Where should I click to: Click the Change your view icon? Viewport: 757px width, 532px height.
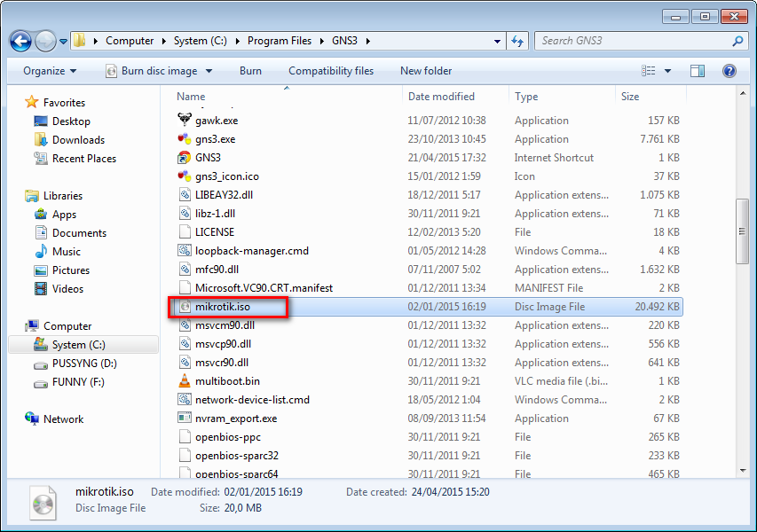[649, 71]
